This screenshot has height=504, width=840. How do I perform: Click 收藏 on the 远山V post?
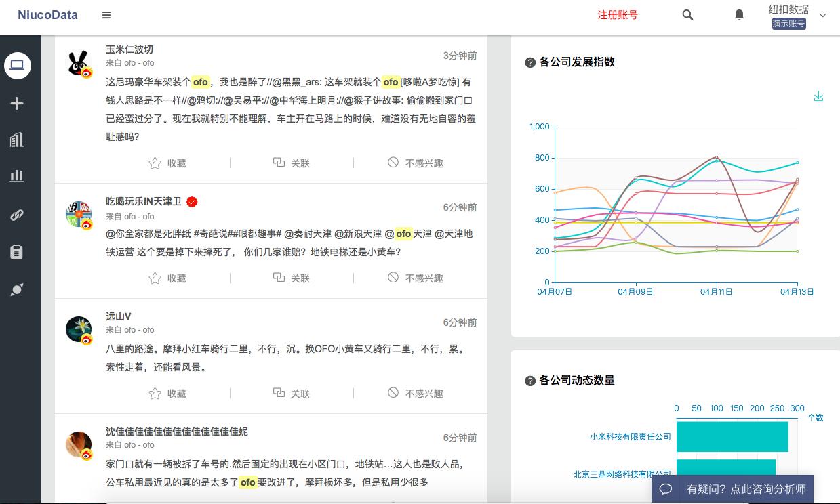pyautogui.click(x=167, y=394)
